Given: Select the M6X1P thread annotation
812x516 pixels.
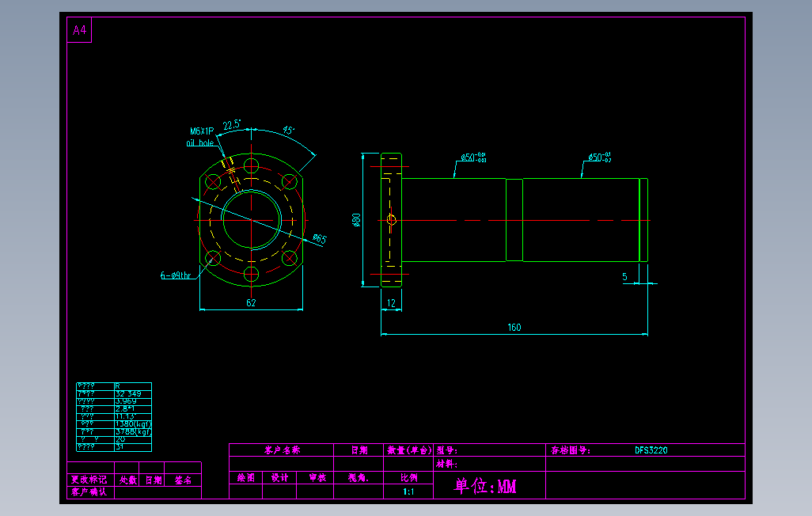Looking at the screenshot, I should [x=202, y=131].
